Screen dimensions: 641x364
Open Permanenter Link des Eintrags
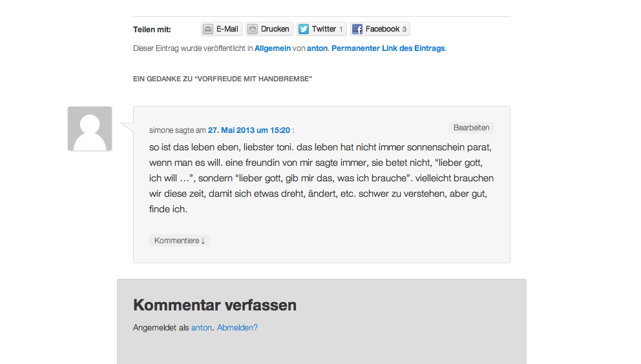click(388, 48)
